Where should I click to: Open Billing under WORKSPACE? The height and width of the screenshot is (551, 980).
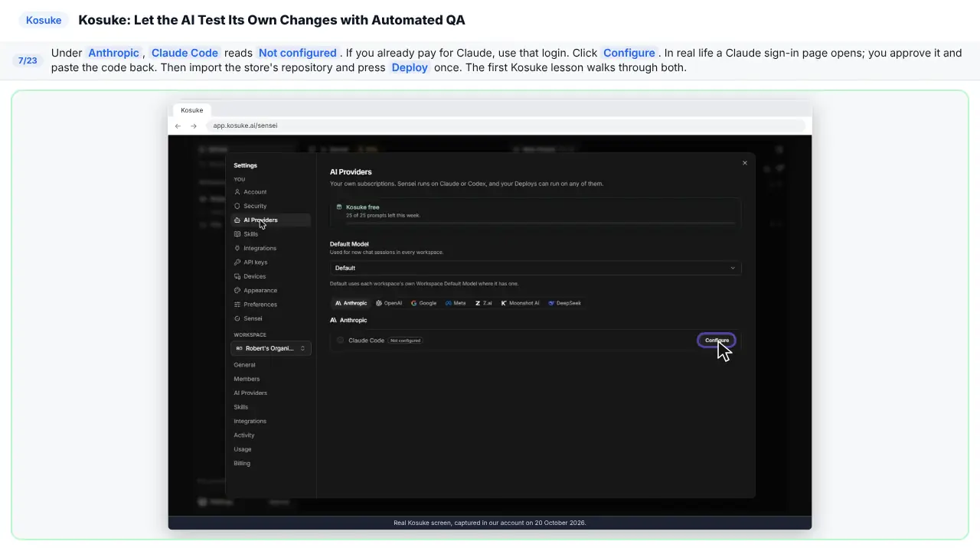[242, 463]
